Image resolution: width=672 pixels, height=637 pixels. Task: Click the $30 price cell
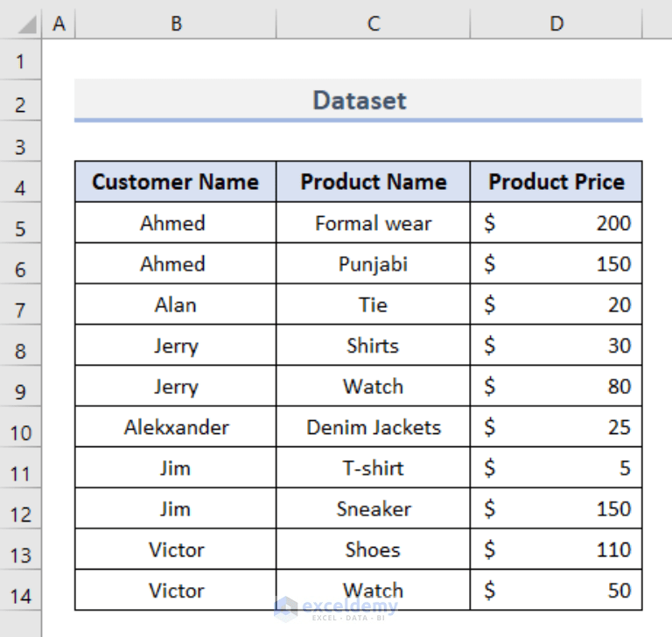(x=556, y=345)
